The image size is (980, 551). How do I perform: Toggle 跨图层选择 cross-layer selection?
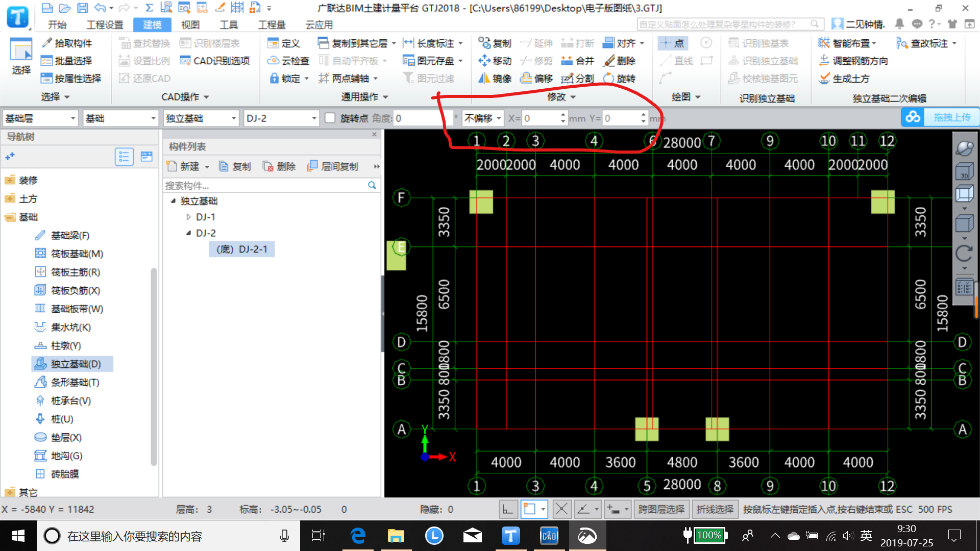661,509
